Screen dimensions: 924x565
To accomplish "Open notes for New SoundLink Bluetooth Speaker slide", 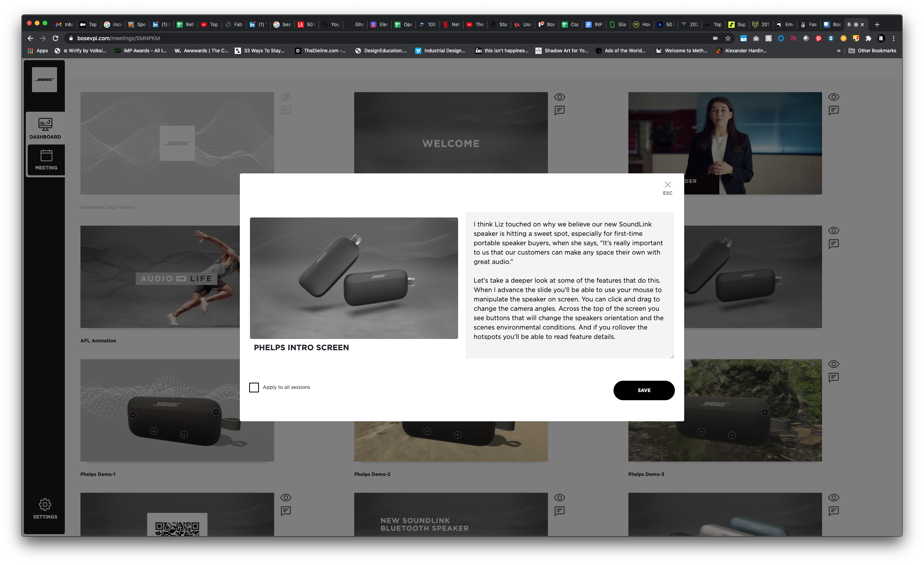I will [x=560, y=511].
